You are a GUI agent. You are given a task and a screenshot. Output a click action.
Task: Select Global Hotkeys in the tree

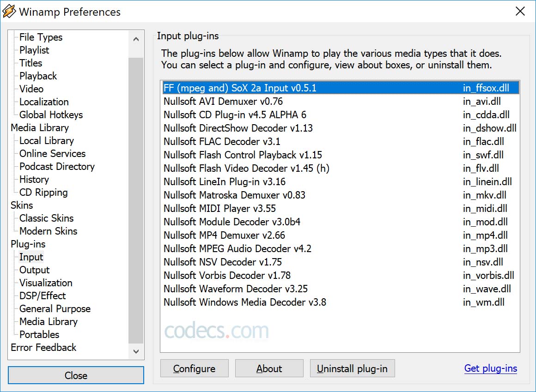coord(51,115)
